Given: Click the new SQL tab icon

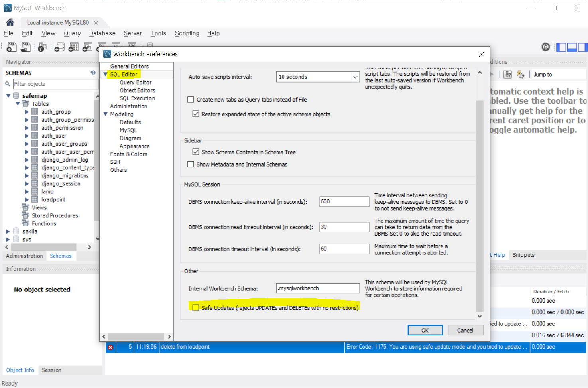Looking at the screenshot, I should (x=12, y=47).
